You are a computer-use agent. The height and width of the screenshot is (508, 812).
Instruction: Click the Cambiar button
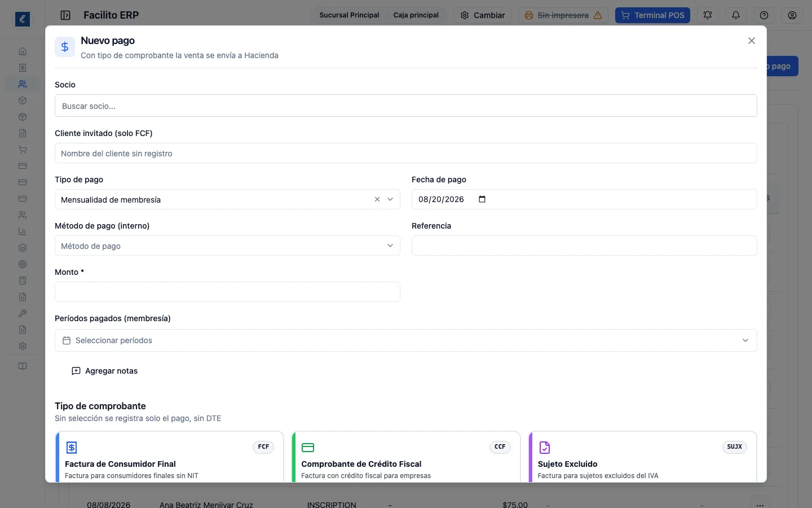pyautogui.click(x=483, y=15)
